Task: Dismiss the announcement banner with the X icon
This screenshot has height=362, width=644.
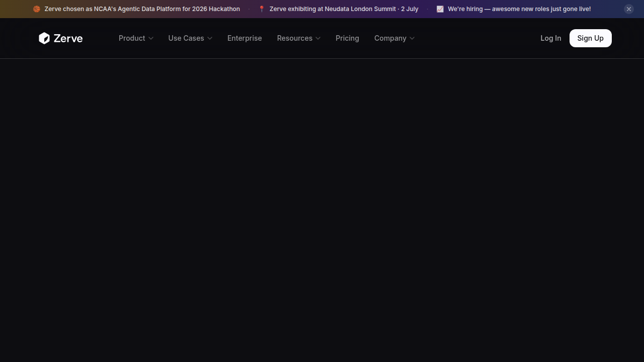Action: [629, 9]
